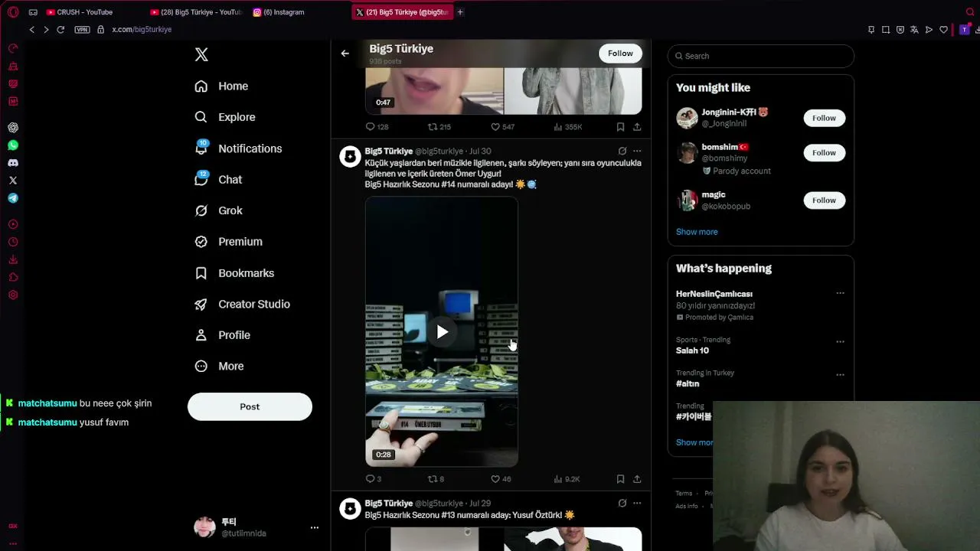Reply to the Jul 30 post
980x551 pixels.
tap(373, 479)
